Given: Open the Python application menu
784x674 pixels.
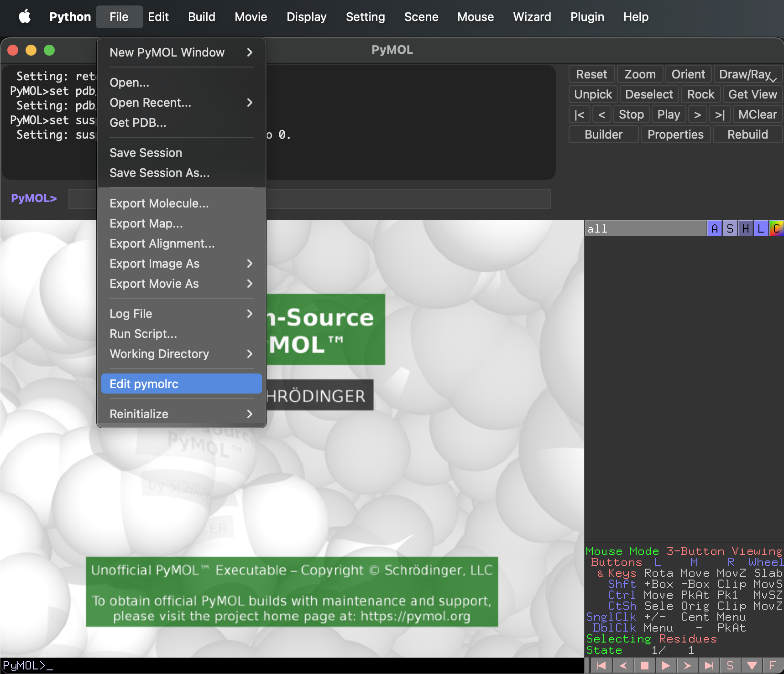Looking at the screenshot, I should (x=70, y=17).
